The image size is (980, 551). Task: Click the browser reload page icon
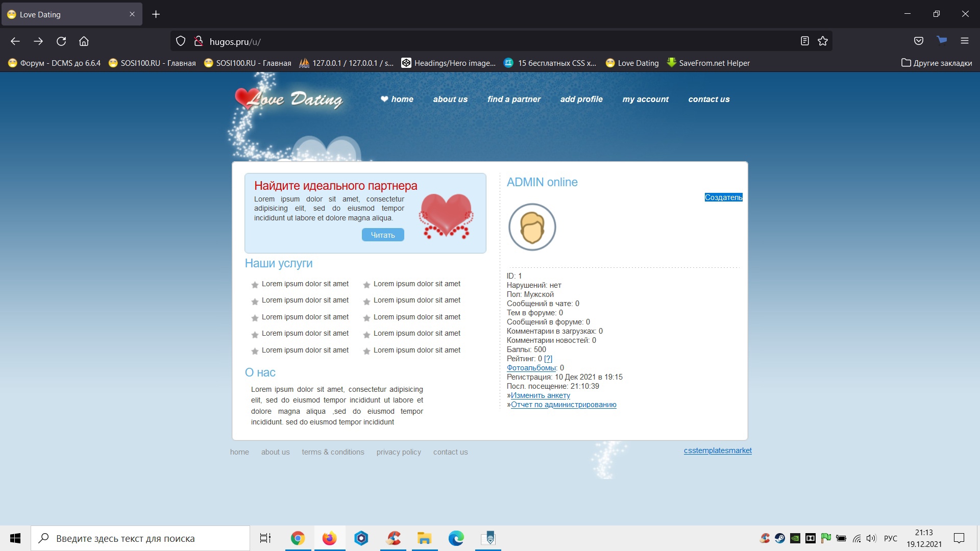point(61,41)
